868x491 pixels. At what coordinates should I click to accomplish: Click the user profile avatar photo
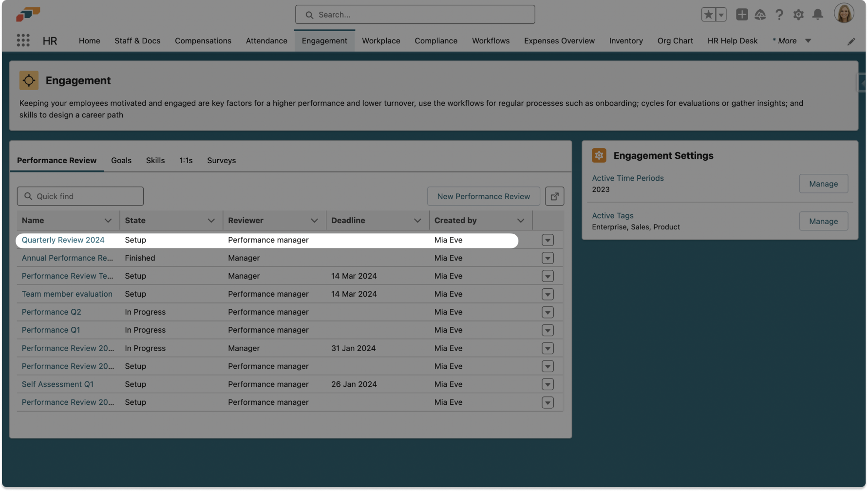click(x=844, y=13)
